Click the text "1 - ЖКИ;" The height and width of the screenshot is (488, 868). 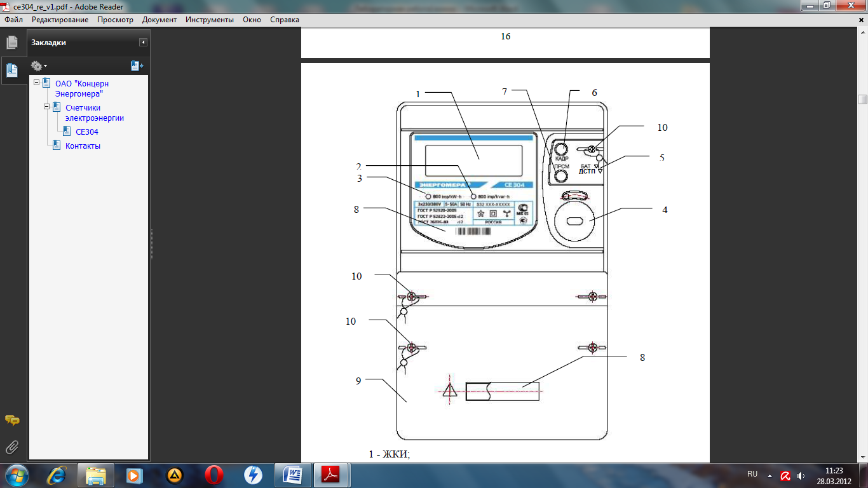point(390,454)
